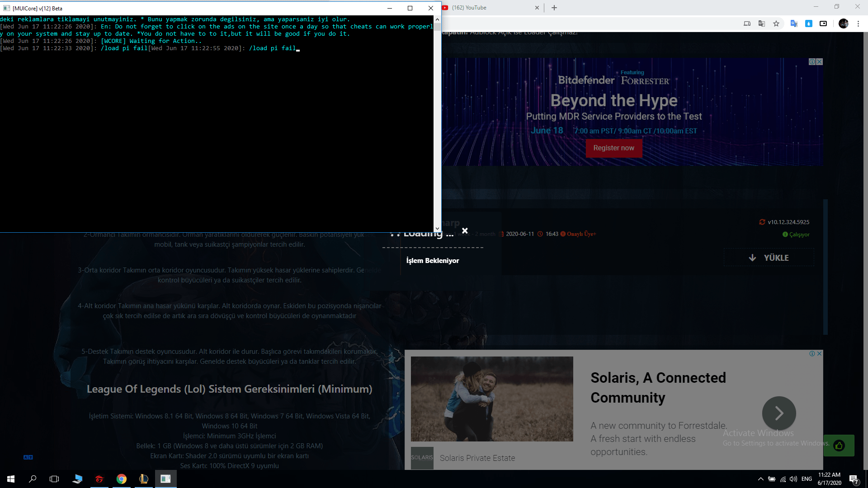Screen dimensions: 868x488
Task: Open the Chrome profile avatar
Action: pos(844,23)
